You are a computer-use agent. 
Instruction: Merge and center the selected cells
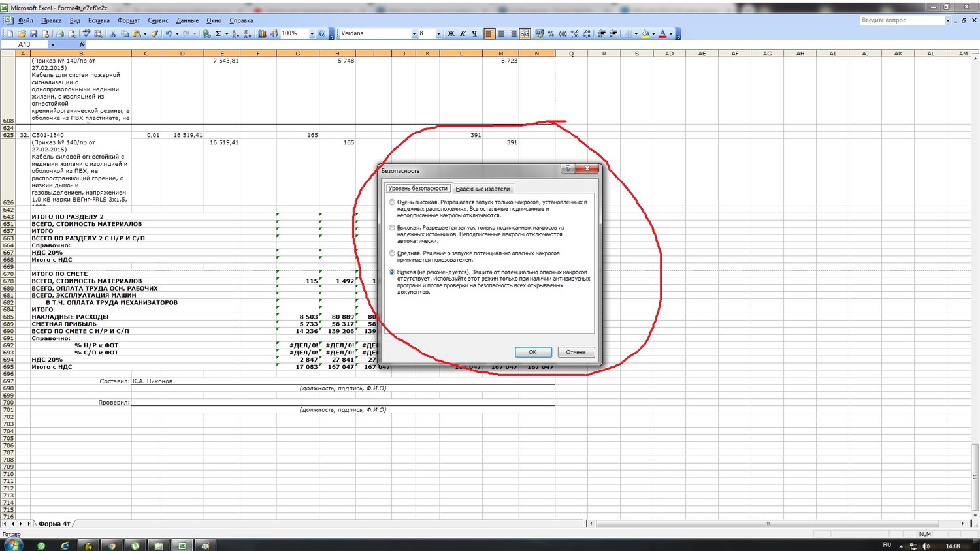pyautogui.click(x=525, y=33)
